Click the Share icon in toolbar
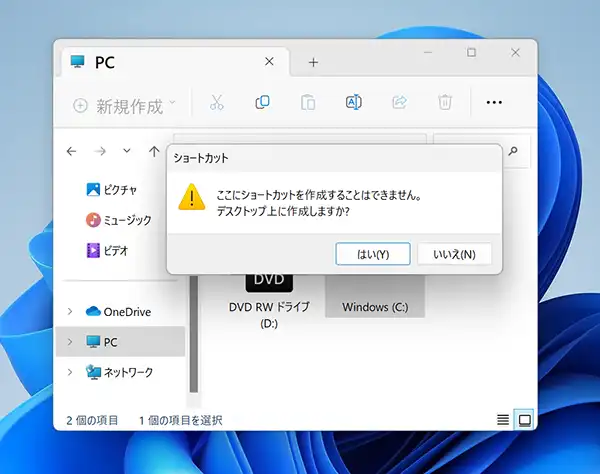This screenshot has width=600, height=474. pos(399,102)
